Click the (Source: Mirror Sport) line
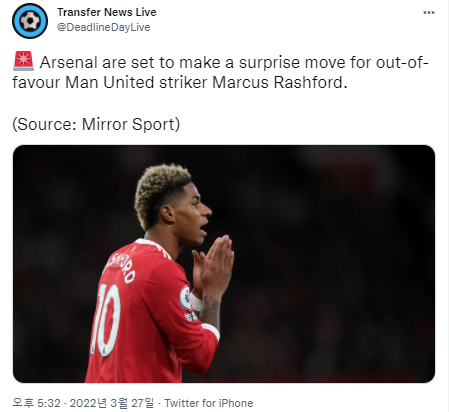Image resolution: width=449 pixels, height=412 pixels. (x=96, y=124)
